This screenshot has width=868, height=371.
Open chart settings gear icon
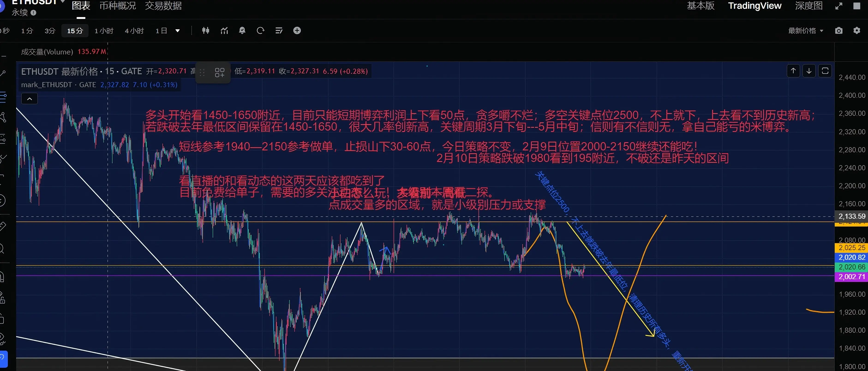(856, 31)
